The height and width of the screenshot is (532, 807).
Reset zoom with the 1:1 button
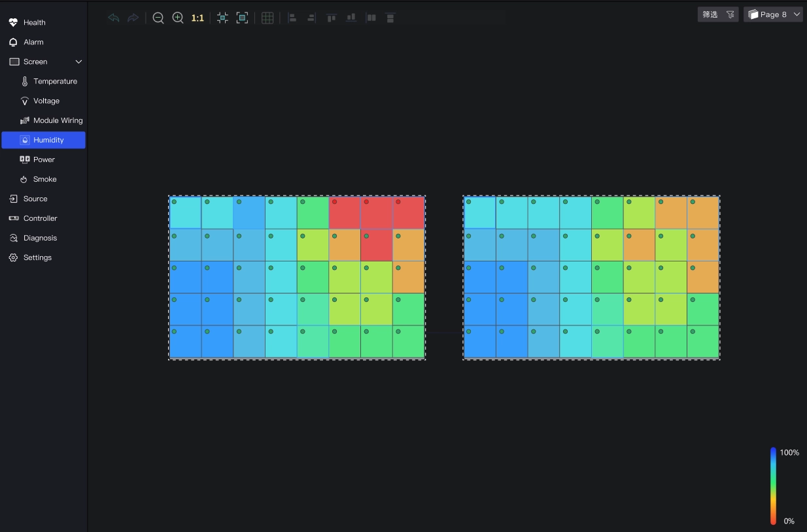[197, 18]
